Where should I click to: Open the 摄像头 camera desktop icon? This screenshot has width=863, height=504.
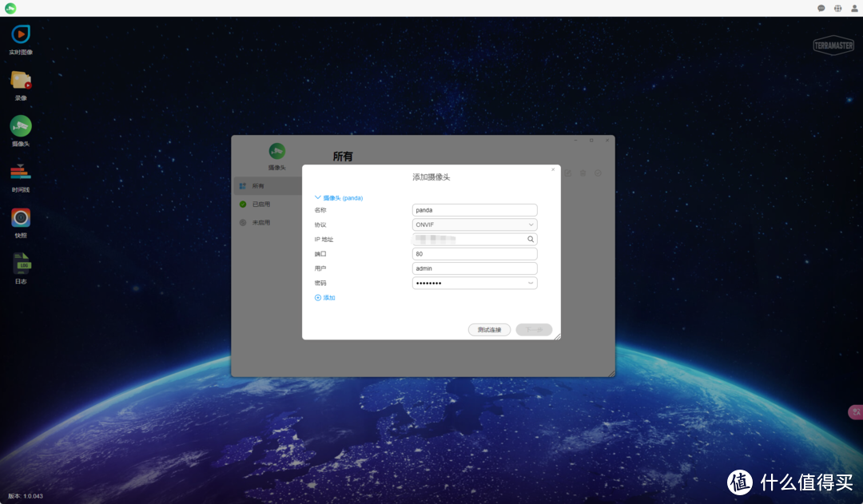tap(21, 126)
